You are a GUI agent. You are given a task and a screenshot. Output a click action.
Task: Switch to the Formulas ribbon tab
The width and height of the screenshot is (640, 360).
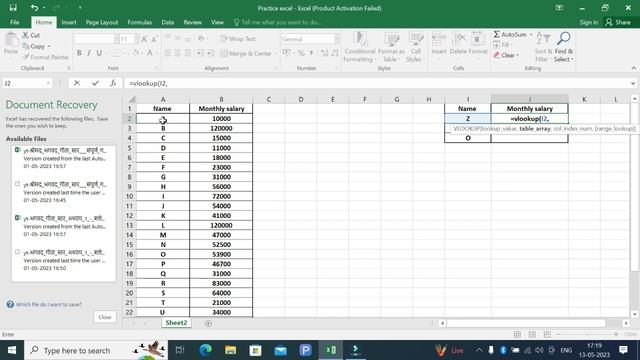coord(140,22)
